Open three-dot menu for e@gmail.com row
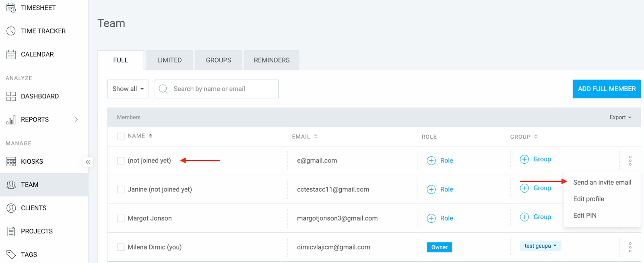The width and height of the screenshot is (644, 263). pyautogui.click(x=630, y=161)
